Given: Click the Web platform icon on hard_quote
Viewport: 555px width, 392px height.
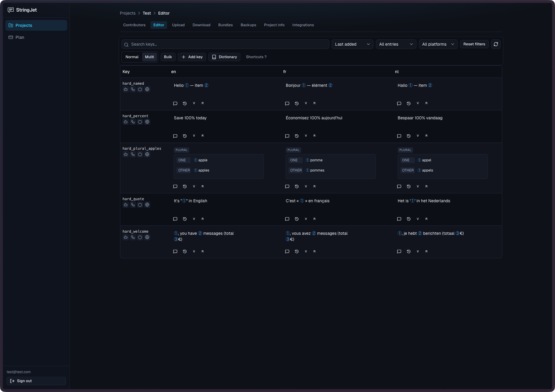Looking at the screenshot, I should pyautogui.click(x=147, y=205).
